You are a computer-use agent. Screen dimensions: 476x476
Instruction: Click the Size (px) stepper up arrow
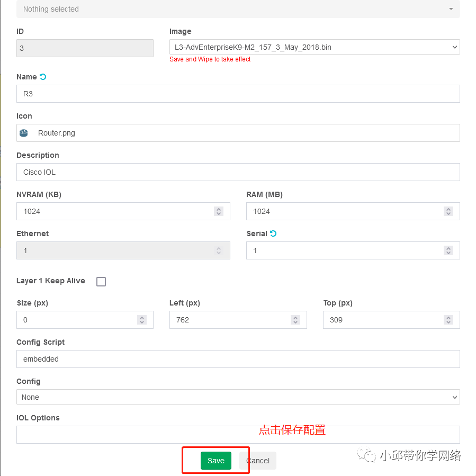click(x=141, y=317)
